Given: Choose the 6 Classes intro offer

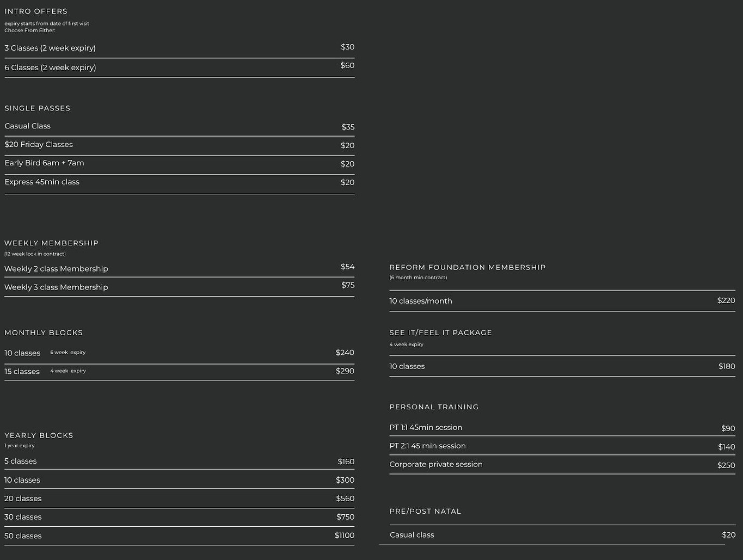Looking at the screenshot, I should [179, 67].
